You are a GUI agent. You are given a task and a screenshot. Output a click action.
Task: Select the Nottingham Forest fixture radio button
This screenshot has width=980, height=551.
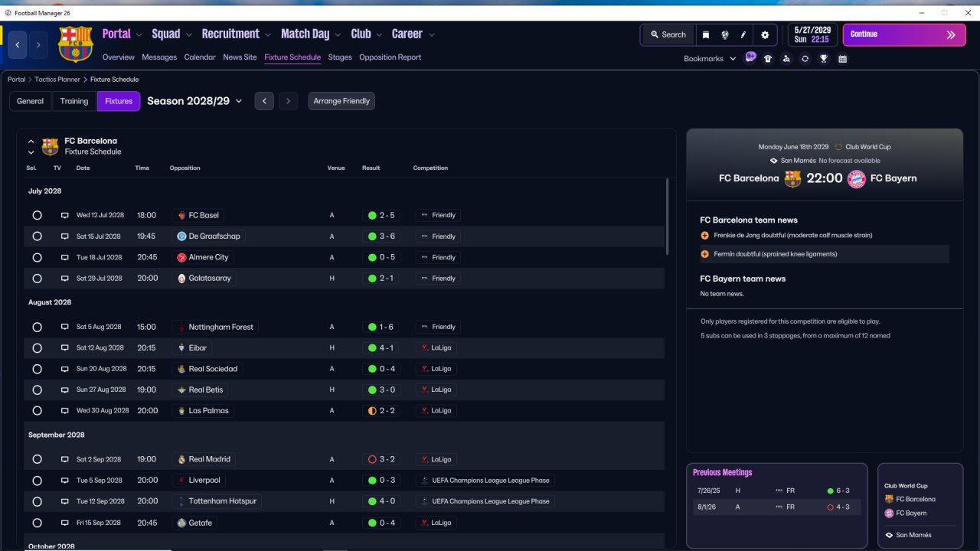(x=37, y=328)
